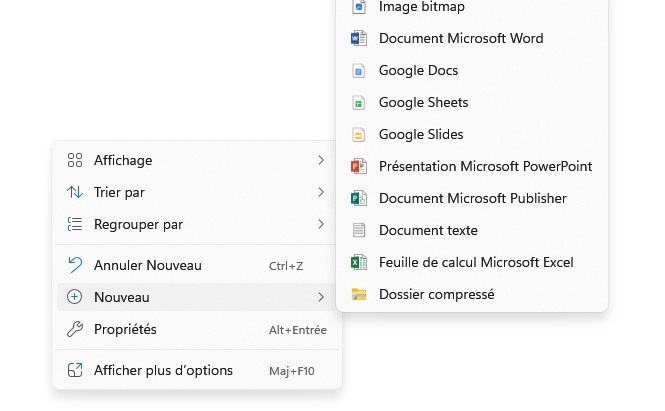
Task: Click the yellow Google Slides icon
Action: click(x=359, y=135)
